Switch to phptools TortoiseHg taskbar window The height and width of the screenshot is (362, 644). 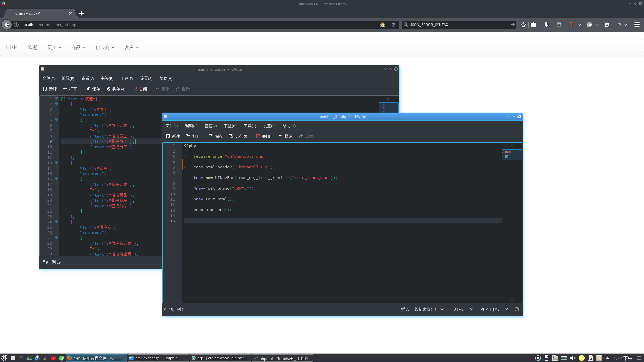pos(282,358)
